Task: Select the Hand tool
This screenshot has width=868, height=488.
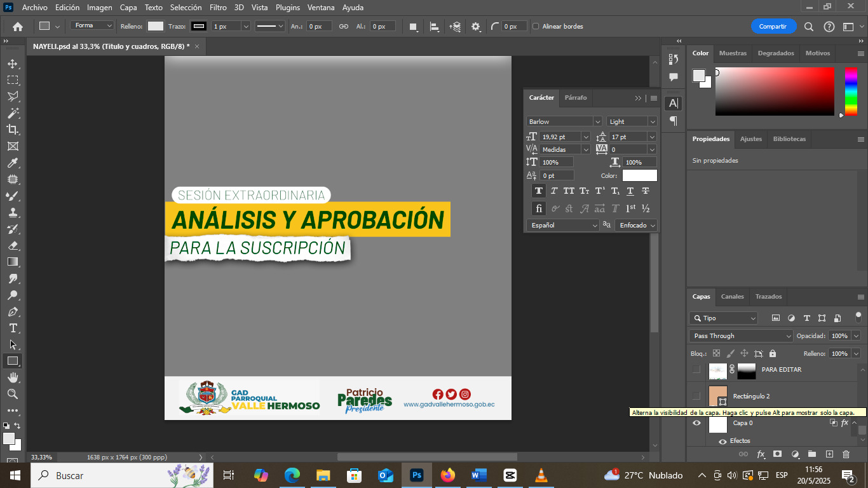Action: pos(13,377)
